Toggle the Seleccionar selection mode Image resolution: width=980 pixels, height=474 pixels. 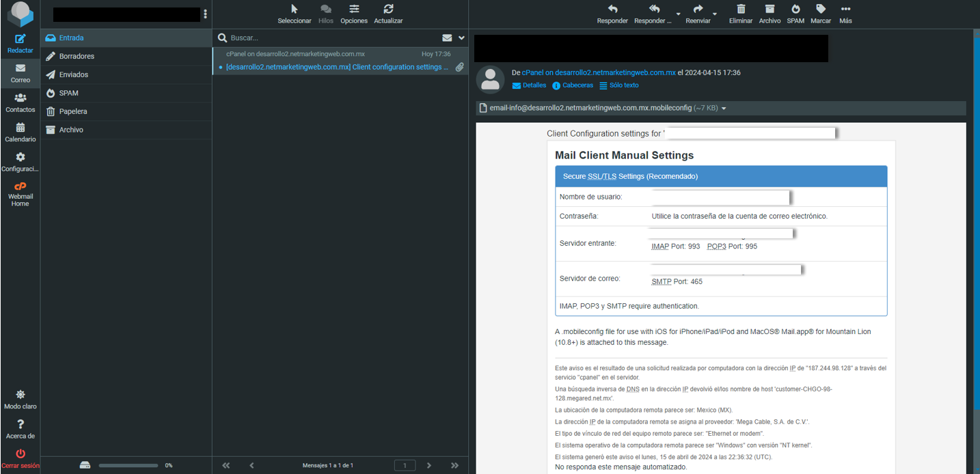tap(294, 10)
